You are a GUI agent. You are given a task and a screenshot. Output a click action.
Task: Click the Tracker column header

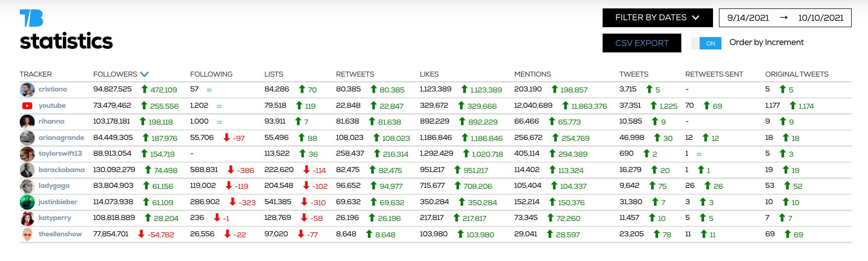[x=36, y=74]
